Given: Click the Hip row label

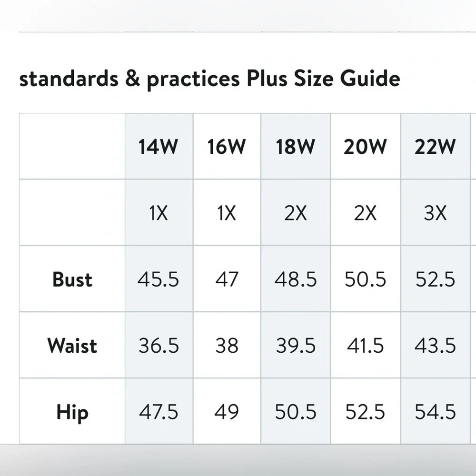Looking at the screenshot, I should pyautogui.click(x=72, y=412).
